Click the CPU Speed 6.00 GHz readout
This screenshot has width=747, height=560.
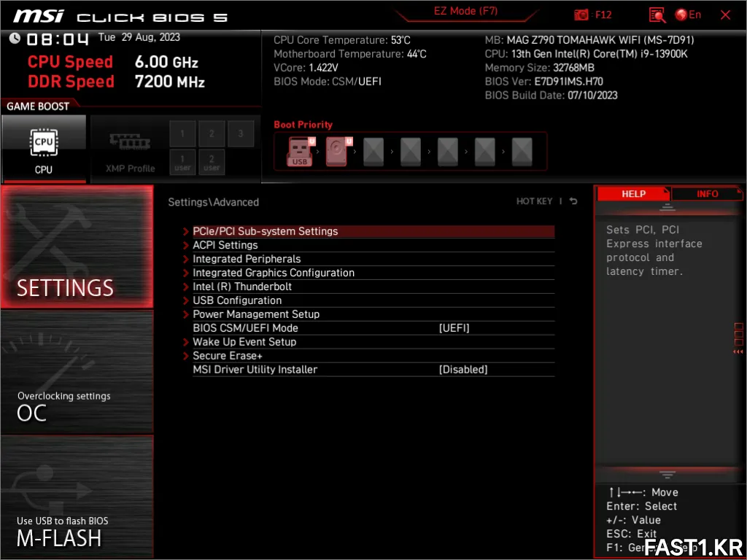click(x=112, y=62)
